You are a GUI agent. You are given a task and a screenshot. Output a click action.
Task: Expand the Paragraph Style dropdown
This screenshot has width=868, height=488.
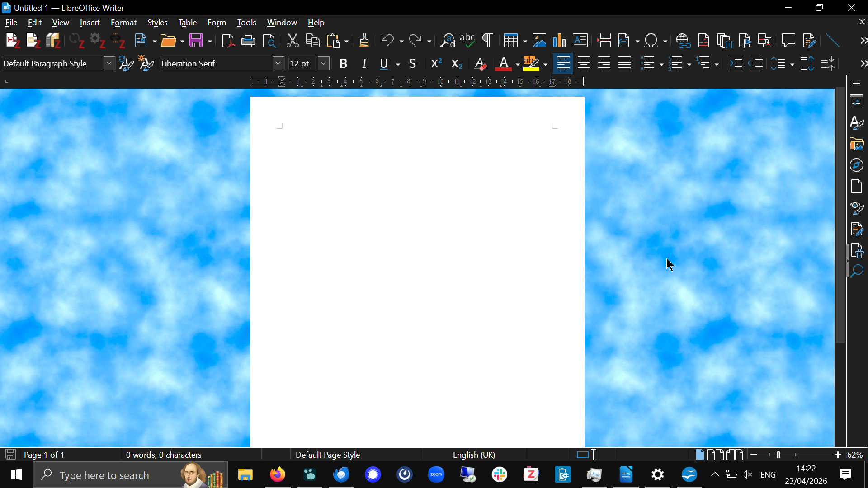tap(109, 64)
